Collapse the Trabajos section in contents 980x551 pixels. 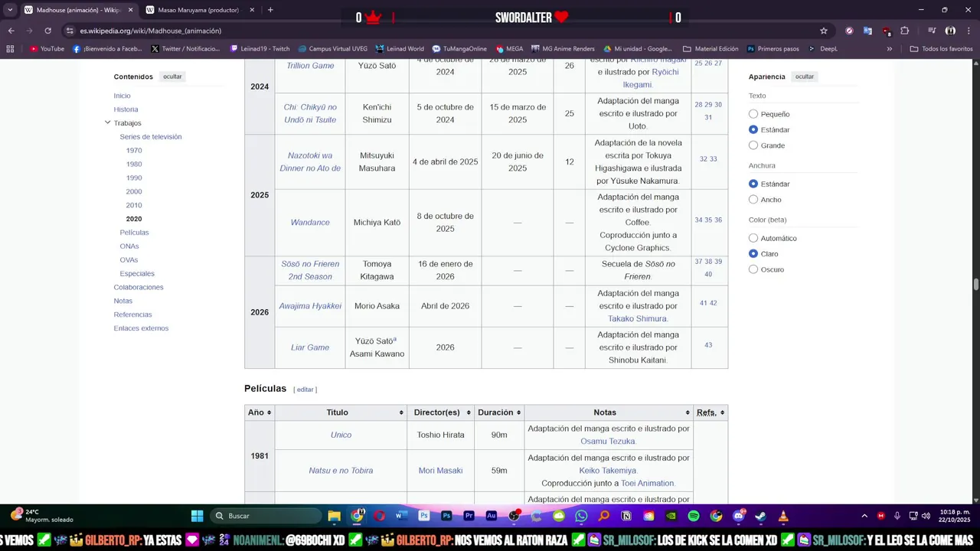click(x=108, y=122)
